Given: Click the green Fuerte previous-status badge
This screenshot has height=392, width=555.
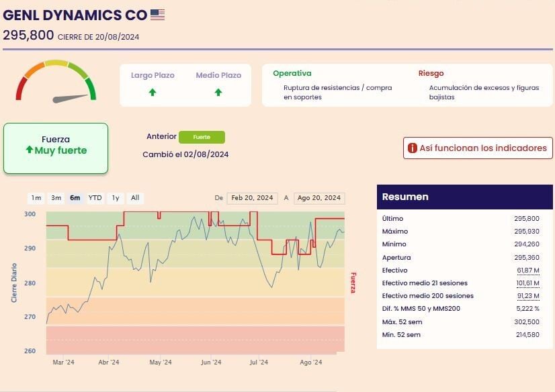Looking at the screenshot, I should [202, 137].
